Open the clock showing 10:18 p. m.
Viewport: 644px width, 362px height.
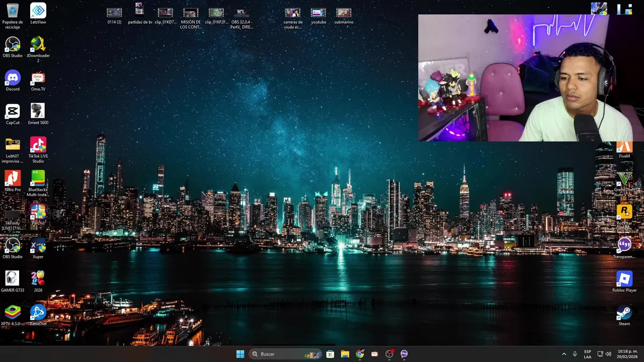(x=627, y=354)
